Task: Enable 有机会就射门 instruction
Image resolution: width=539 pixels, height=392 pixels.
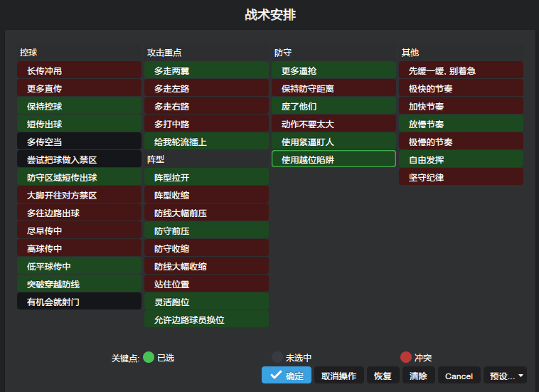Action: click(79, 302)
